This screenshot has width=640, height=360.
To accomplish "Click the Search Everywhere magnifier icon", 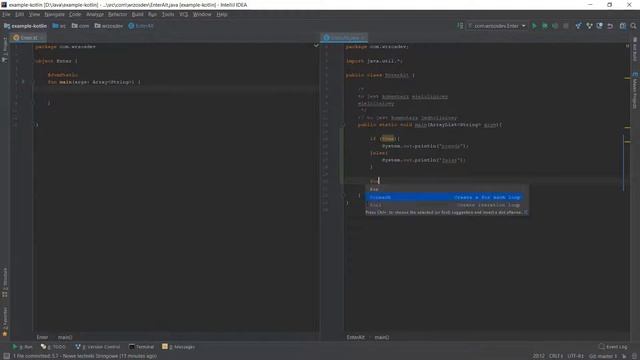I will (x=633, y=26).
